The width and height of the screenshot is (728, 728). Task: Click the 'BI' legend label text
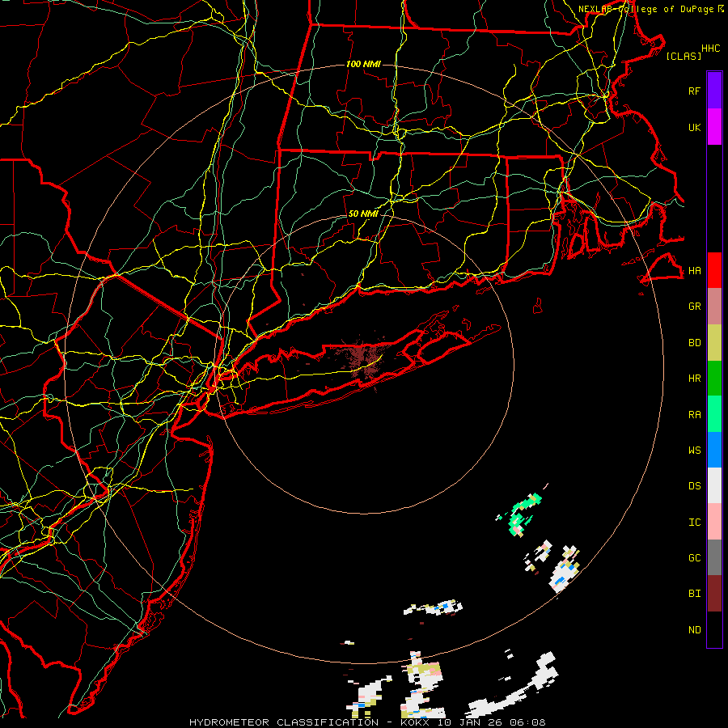694,594
